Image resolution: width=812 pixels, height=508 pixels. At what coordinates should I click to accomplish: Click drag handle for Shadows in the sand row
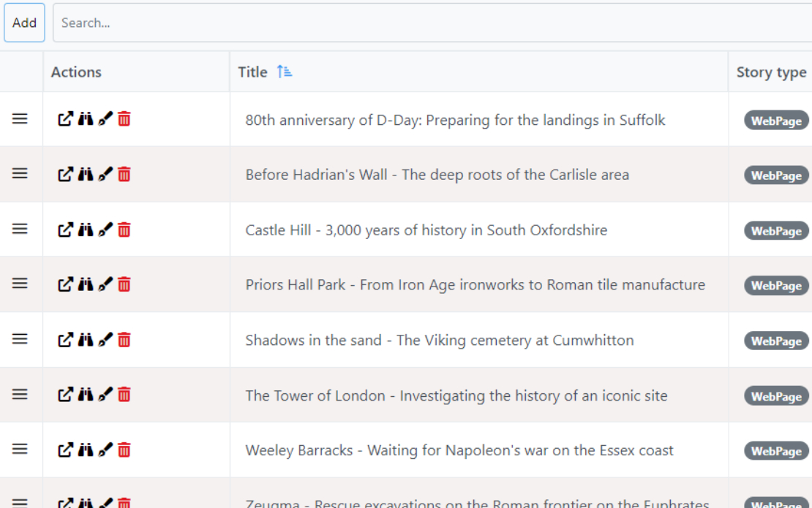click(20, 339)
